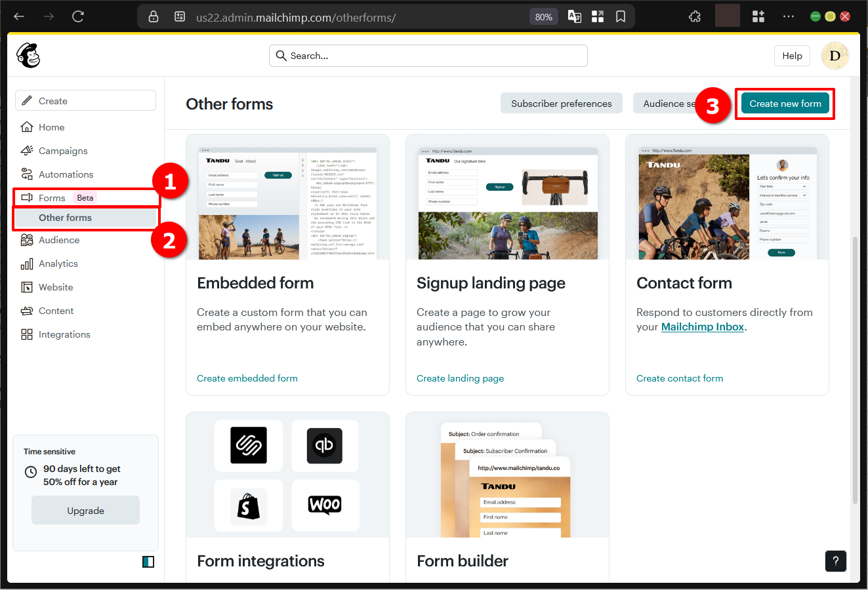The image size is (868, 590).
Task: View Analytics from the sidebar
Action: coord(58,263)
